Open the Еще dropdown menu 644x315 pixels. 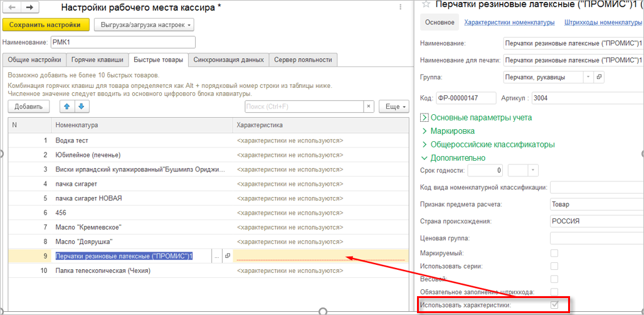click(x=394, y=107)
